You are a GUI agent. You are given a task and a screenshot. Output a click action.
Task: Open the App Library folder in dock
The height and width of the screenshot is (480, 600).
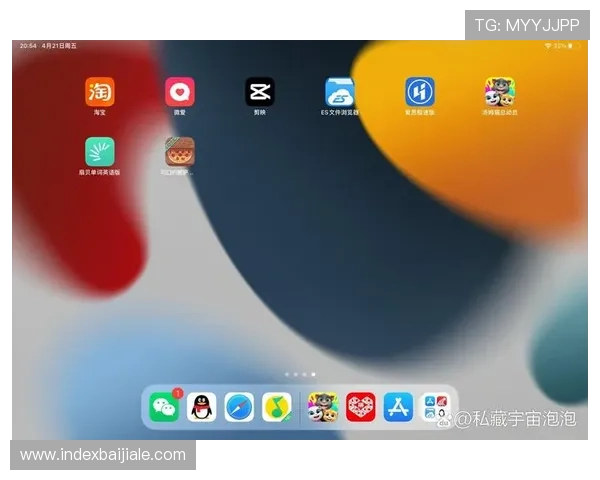click(x=435, y=407)
